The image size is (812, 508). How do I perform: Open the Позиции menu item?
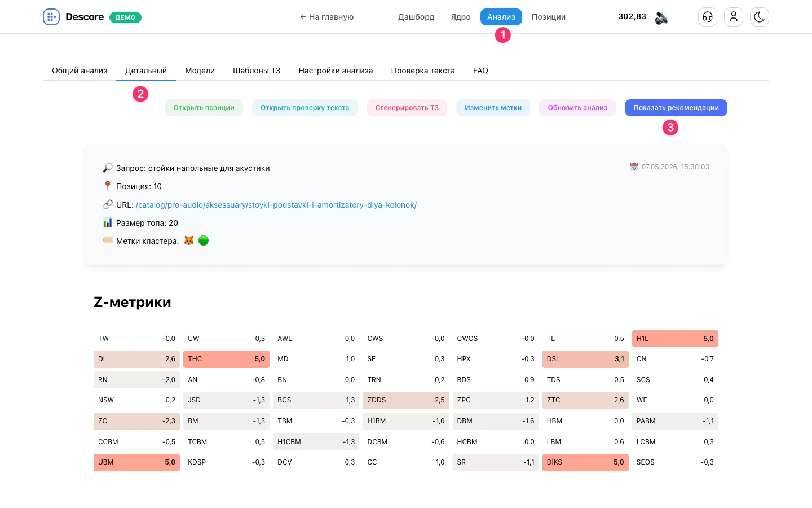click(x=549, y=17)
